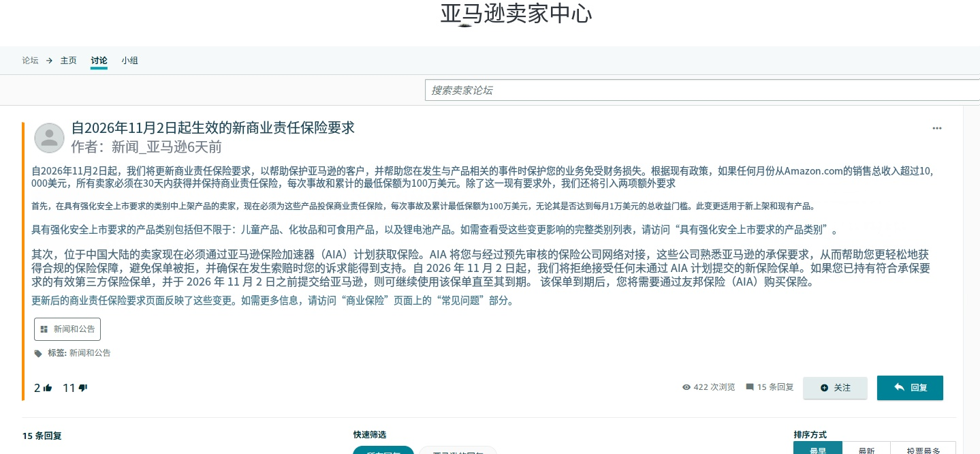Viewport: 980px width, 454px height.
Task: Click the comment icon next to 15 条回复
Action: click(x=750, y=387)
